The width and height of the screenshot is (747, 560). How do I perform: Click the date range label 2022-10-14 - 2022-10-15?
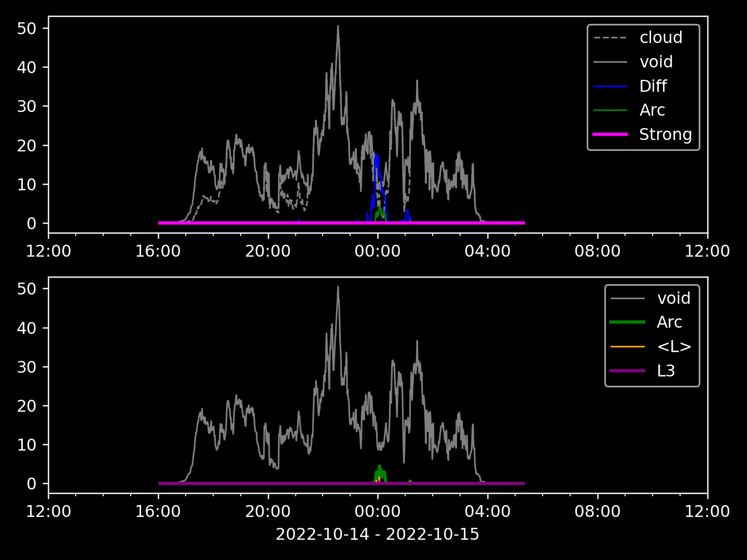tap(378, 535)
